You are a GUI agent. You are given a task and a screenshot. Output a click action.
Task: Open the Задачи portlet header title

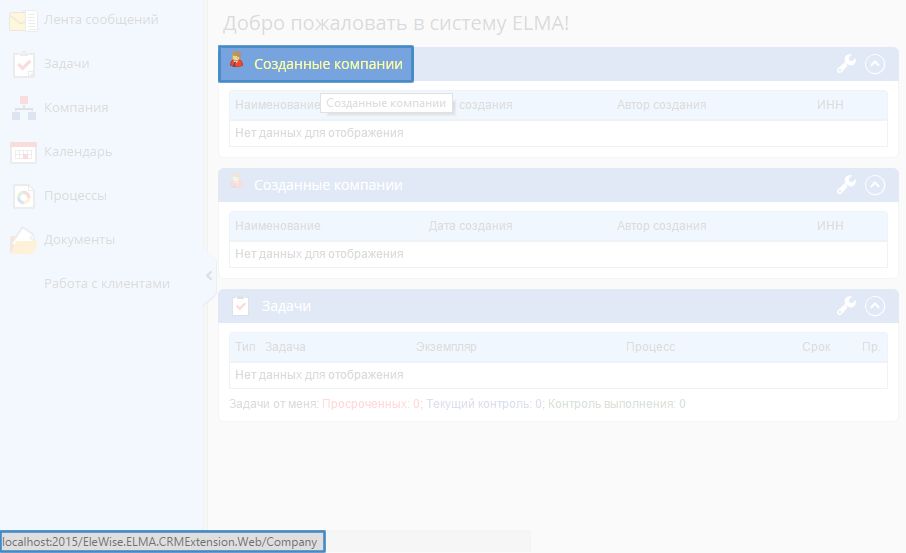(x=286, y=306)
